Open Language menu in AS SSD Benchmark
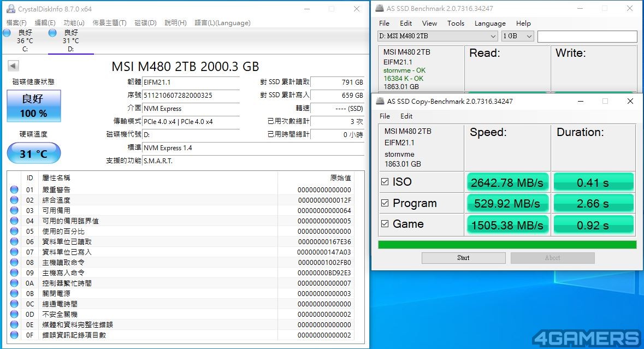The width and height of the screenshot is (644, 349). pos(490,23)
